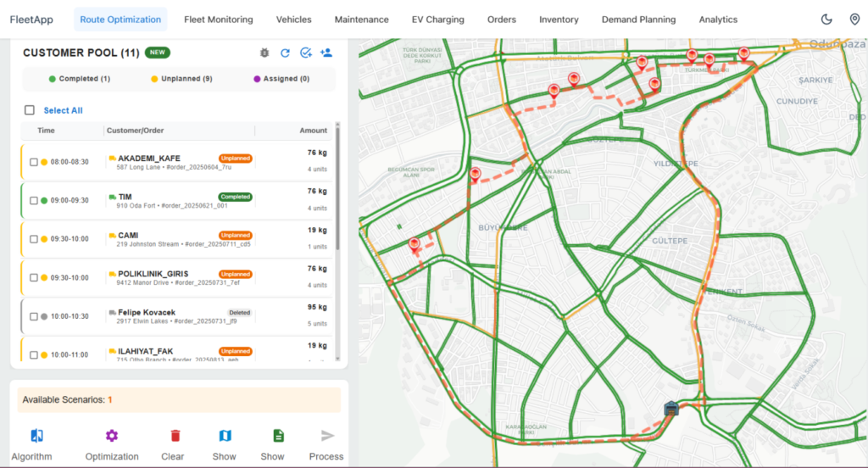This screenshot has height=468, width=868.
Task: Check the Select All checkbox
Action: tap(30, 110)
